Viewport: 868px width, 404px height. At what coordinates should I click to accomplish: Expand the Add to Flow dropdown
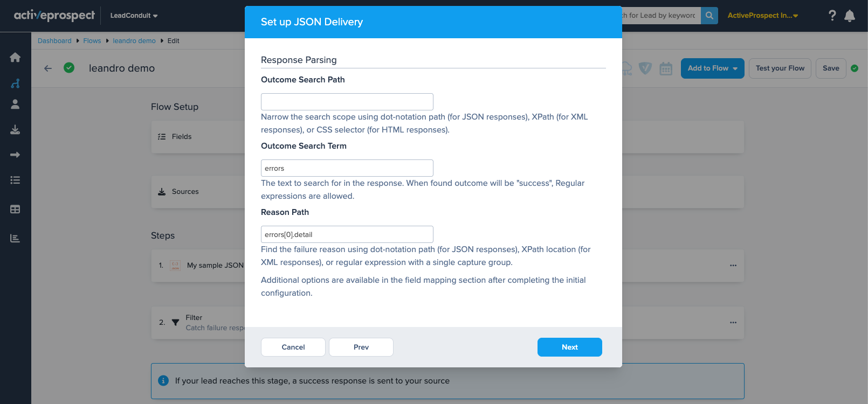coord(712,68)
